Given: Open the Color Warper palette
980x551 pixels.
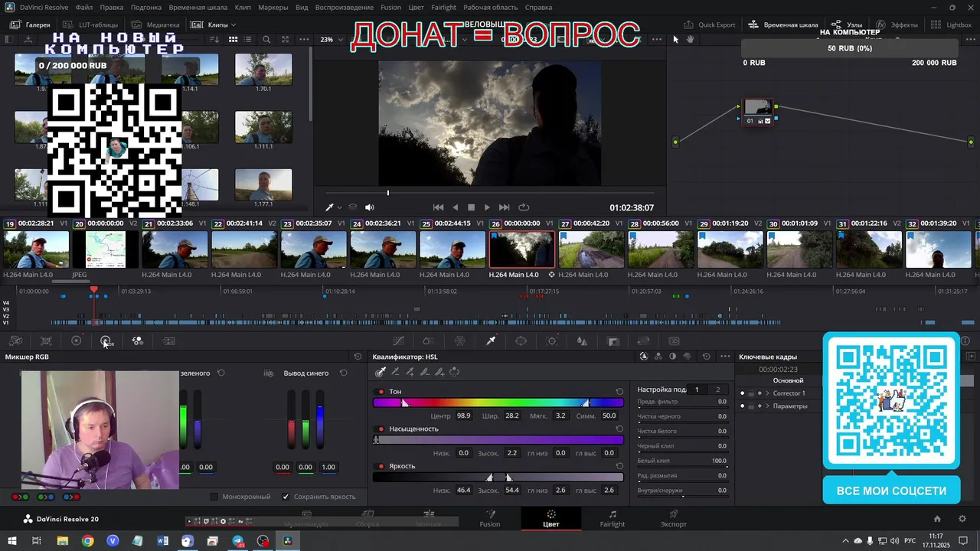Looking at the screenshot, I should coord(460,341).
